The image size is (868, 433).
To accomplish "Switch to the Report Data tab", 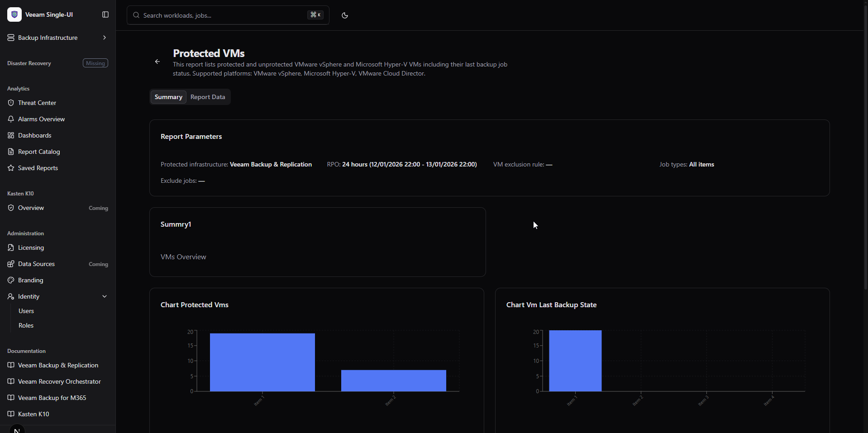I will (x=207, y=96).
